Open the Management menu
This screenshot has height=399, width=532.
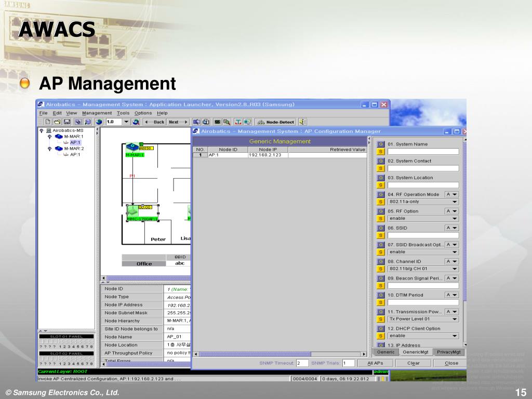pos(97,113)
